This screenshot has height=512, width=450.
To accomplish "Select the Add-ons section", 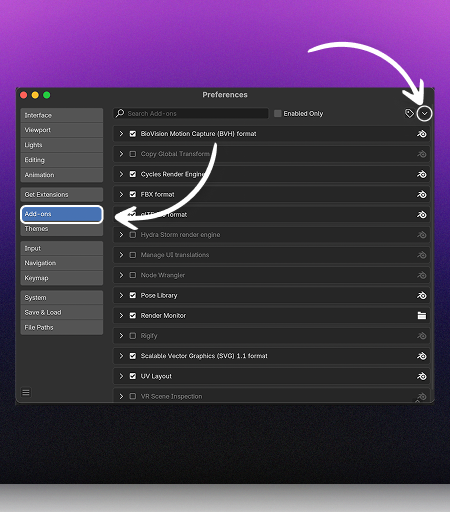I will click(62, 214).
